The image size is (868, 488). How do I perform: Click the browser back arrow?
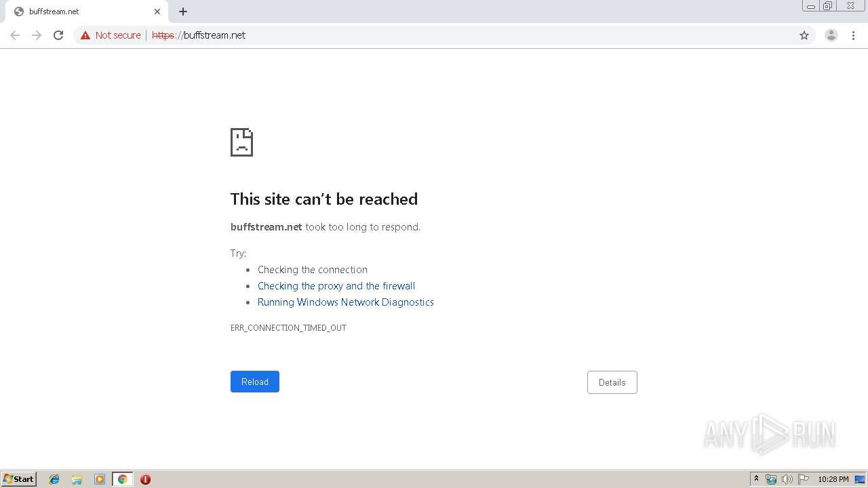point(15,35)
